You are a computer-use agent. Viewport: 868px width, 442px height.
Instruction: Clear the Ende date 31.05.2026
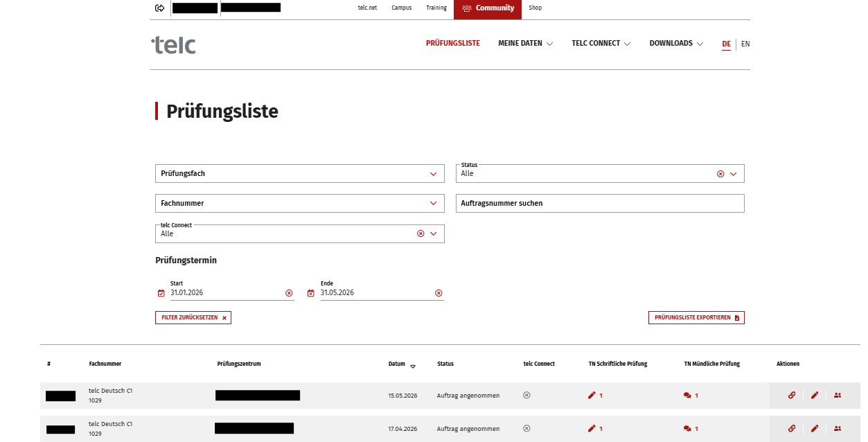click(439, 293)
